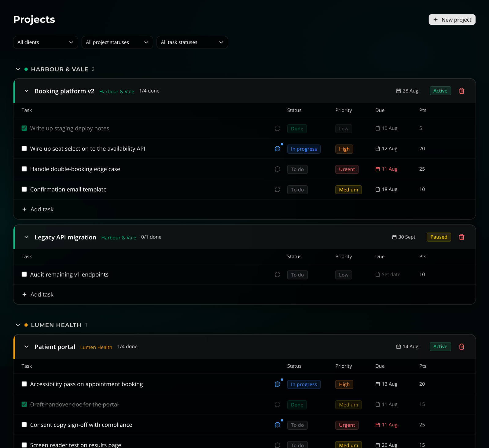Open Lumen Health link on Patient portal
The height and width of the screenshot is (448, 489).
[96, 347]
